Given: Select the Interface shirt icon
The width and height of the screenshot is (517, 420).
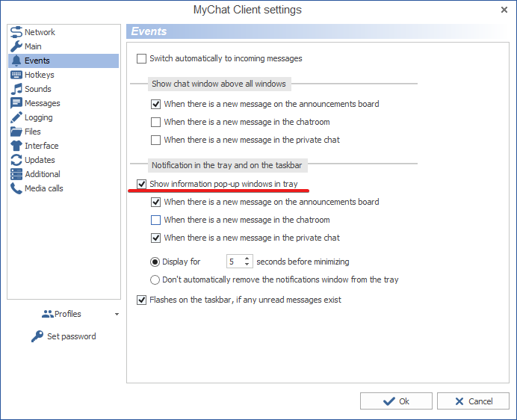Looking at the screenshot, I should pyautogui.click(x=16, y=146).
